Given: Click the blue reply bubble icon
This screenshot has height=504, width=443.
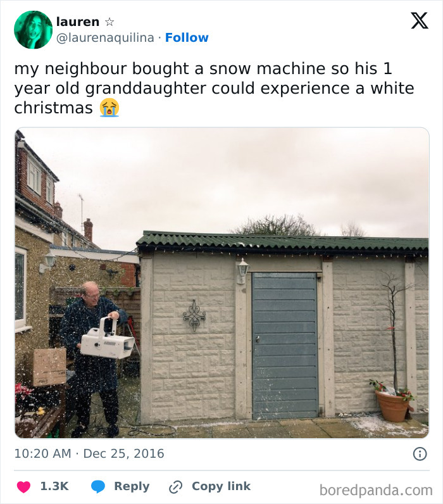Looking at the screenshot, I should point(98,487).
